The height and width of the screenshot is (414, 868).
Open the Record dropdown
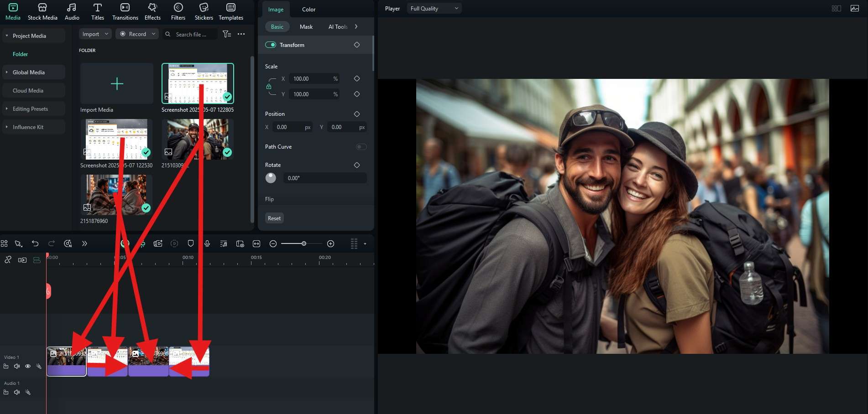pos(137,34)
